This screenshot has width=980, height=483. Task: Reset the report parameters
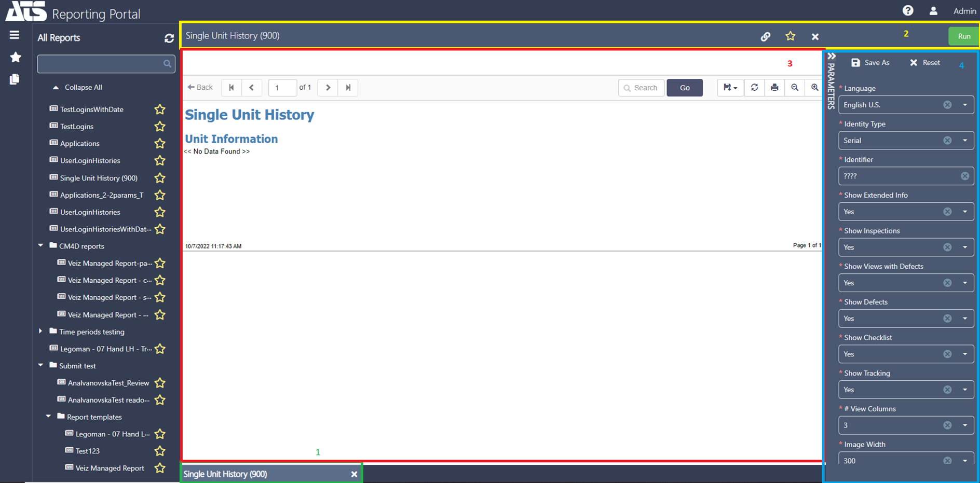point(924,62)
